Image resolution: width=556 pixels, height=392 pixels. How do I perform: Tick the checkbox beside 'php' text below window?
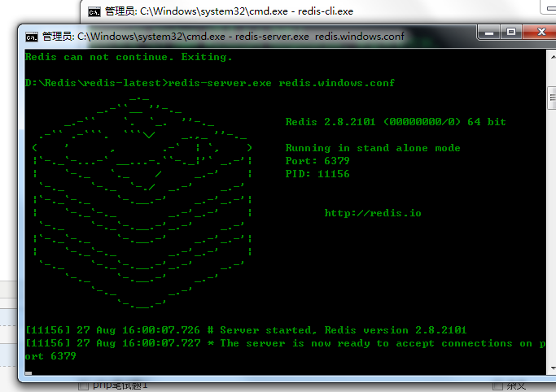click(83, 385)
